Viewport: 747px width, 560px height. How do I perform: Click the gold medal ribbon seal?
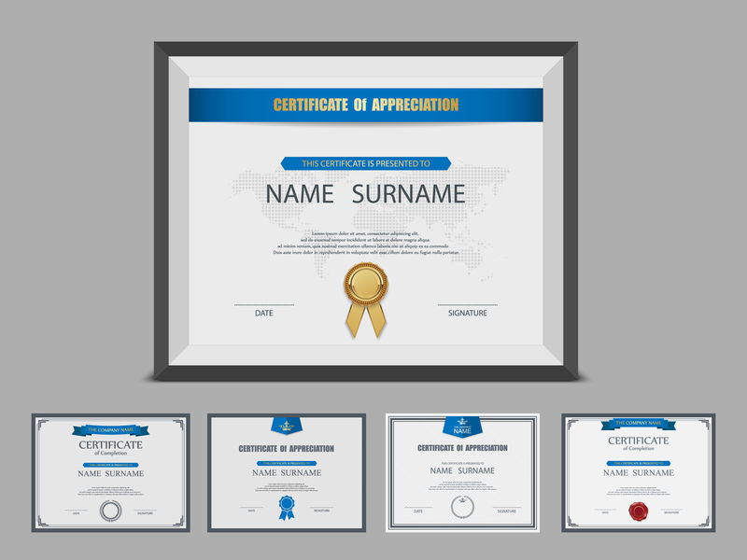[365, 284]
